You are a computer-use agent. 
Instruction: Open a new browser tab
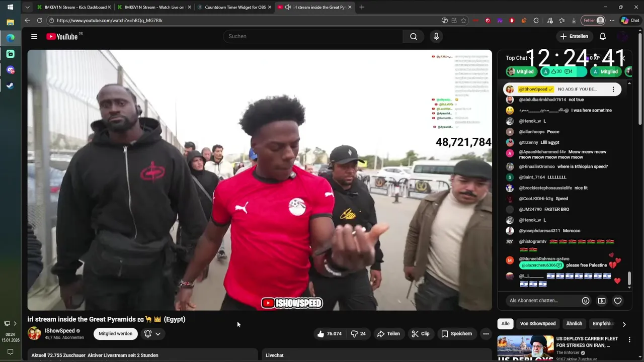pos(362,7)
